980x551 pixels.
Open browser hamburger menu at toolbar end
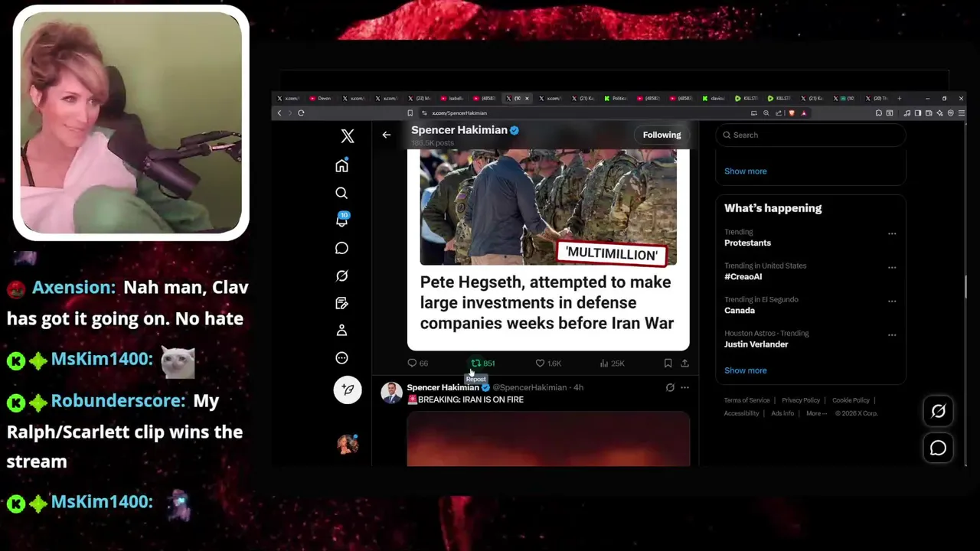click(x=962, y=113)
